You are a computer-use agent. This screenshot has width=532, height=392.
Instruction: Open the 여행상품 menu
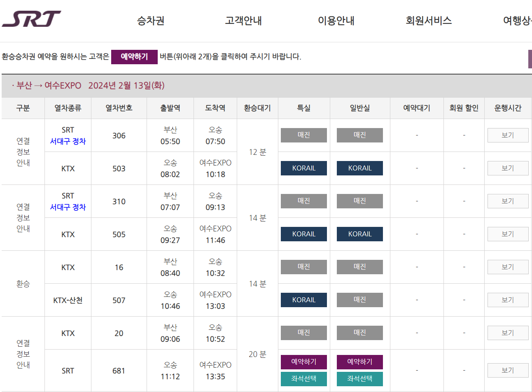click(x=518, y=21)
